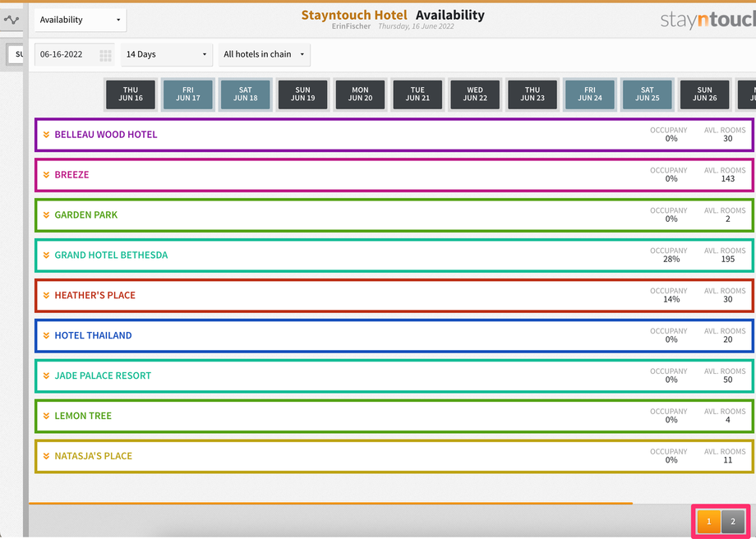Select the TUE JUN 21 column header
756x539 pixels.
pos(417,94)
